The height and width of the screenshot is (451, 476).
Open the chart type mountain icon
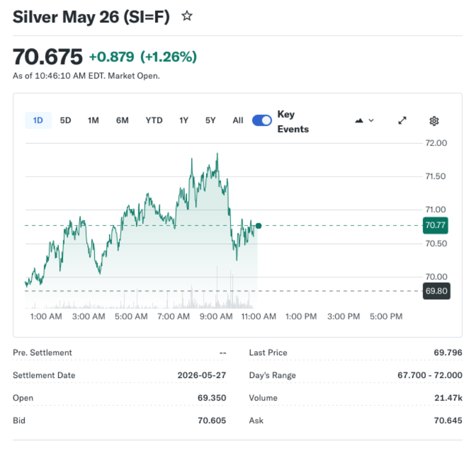[359, 120]
